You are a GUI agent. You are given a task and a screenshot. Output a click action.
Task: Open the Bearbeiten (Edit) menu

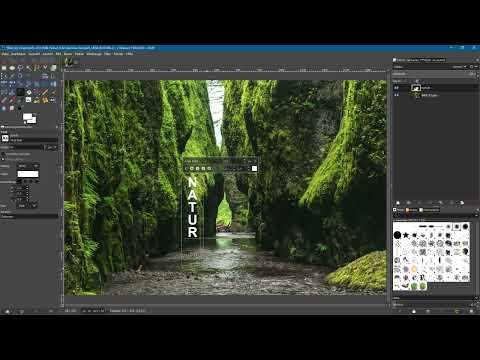(x=18, y=54)
